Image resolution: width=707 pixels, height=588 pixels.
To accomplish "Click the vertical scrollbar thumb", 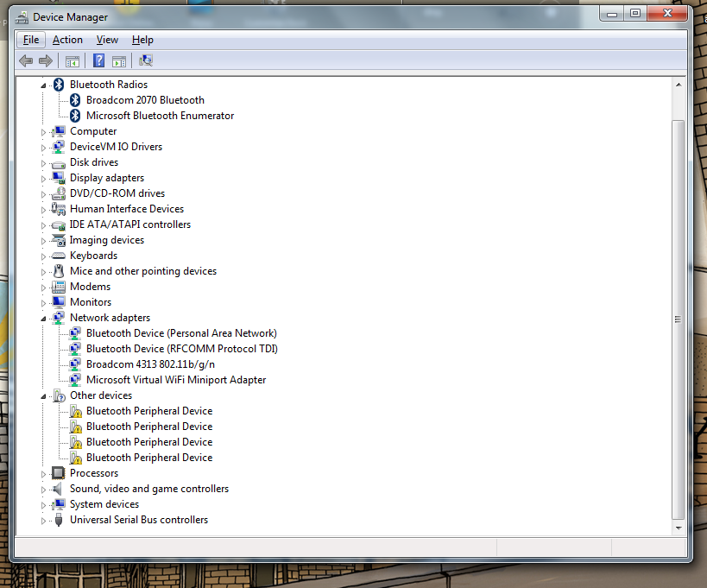I will coord(679,319).
